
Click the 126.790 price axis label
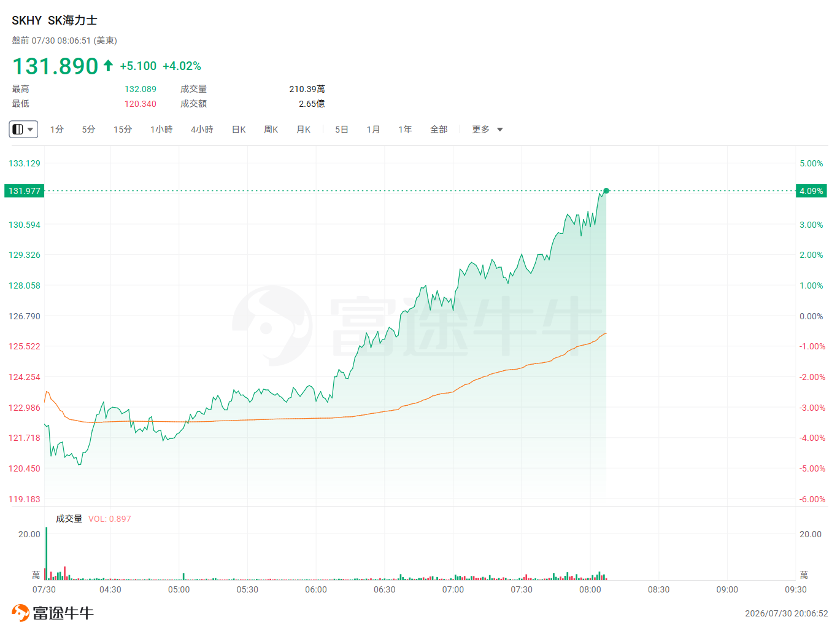pyautogui.click(x=25, y=316)
